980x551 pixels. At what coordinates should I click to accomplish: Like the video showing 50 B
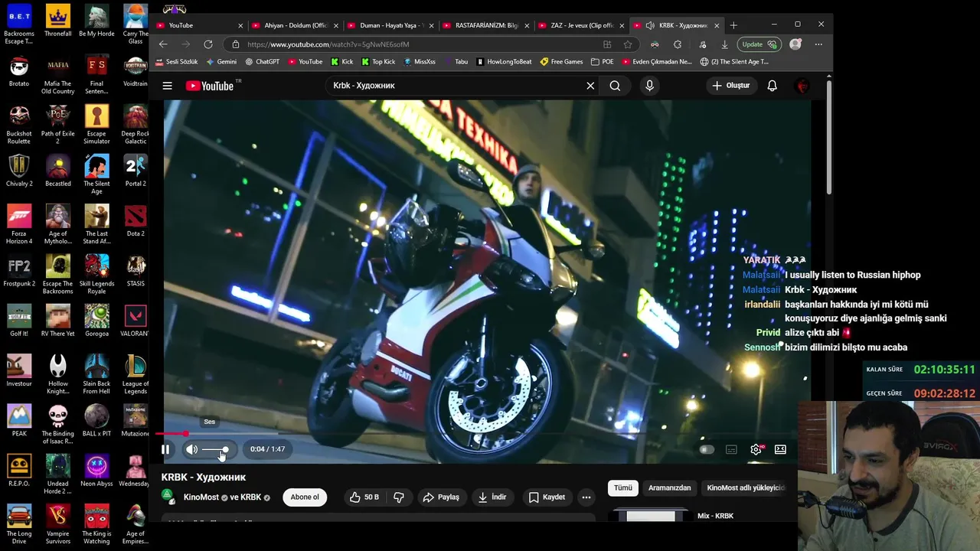coord(364,497)
